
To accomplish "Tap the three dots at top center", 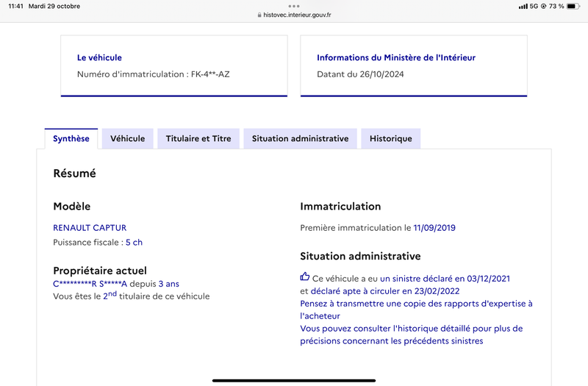I will point(294,6).
